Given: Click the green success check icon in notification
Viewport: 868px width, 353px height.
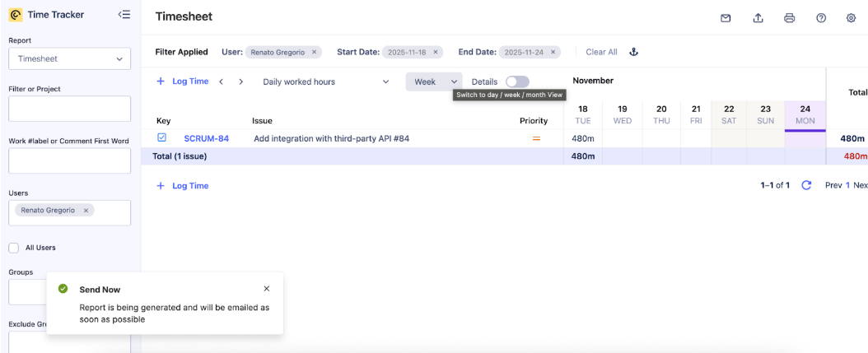Looking at the screenshot, I should 63,289.
